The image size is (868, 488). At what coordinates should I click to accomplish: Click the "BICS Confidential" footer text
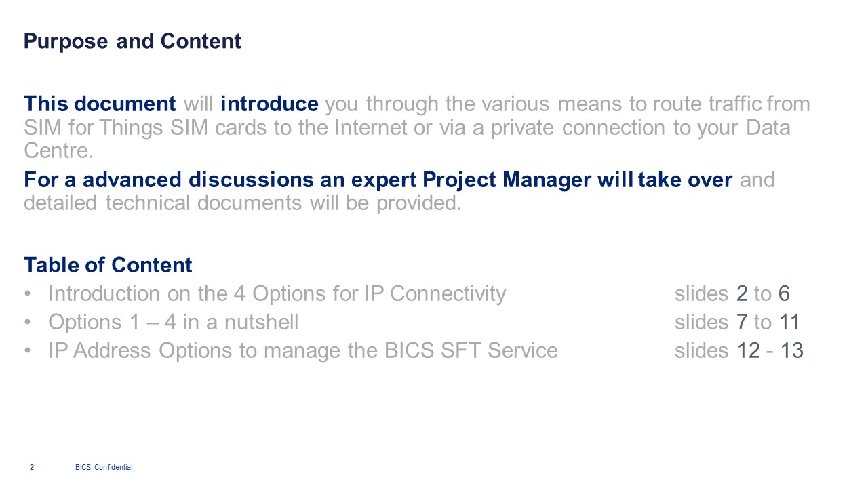pyautogui.click(x=104, y=467)
